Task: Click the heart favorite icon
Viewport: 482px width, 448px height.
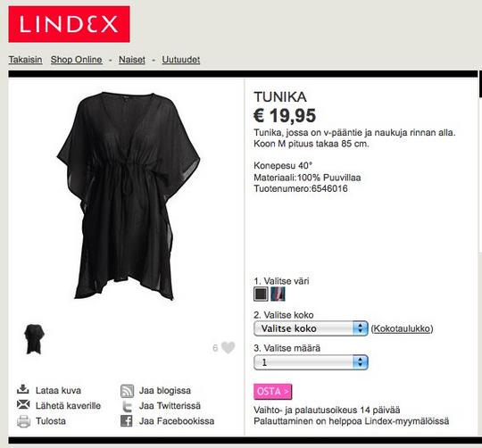Action: coord(229,347)
